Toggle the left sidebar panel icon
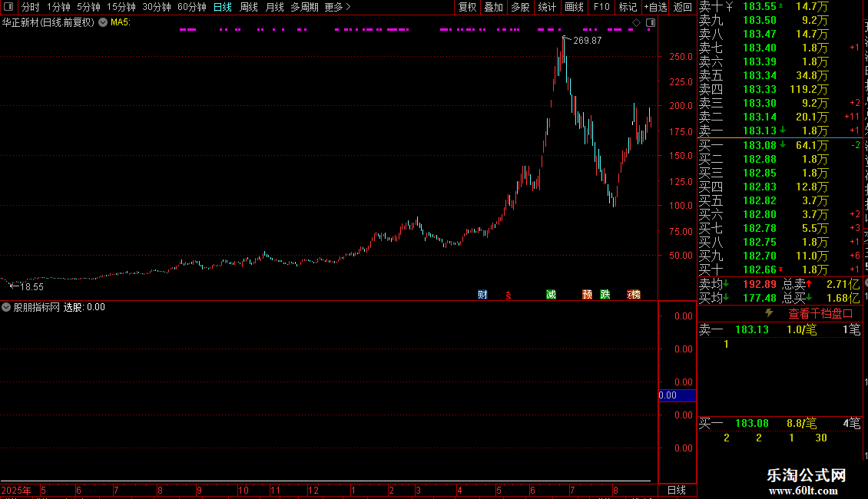Image resolution: width=868 pixels, height=499 pixels. tap(8, 7)
